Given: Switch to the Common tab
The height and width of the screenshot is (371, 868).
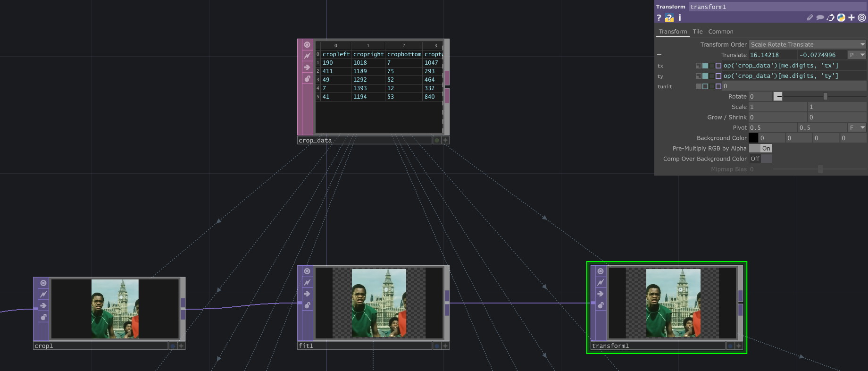Looking at the screenshot, I should coord(720,32).
